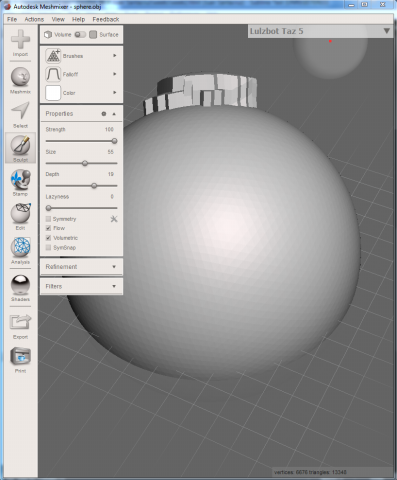Open the Shaders sphere icon
Screen dimensions: 397x480
[20, 285]
